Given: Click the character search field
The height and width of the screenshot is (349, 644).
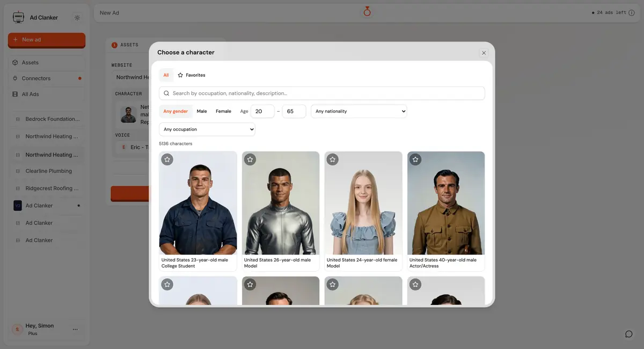Looking at the screenshot, I should coord(322,93).
